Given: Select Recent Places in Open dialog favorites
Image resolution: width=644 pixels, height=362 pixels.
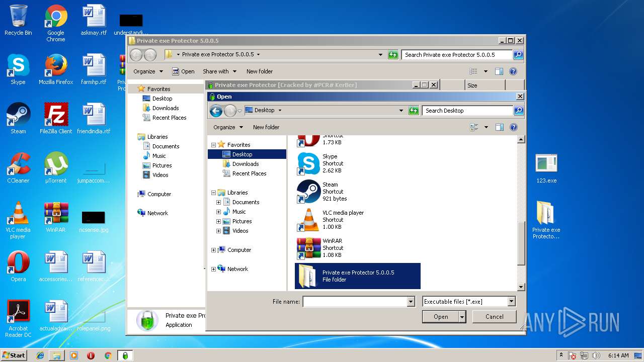Looking at the screenshot, I should coord(249,173).
